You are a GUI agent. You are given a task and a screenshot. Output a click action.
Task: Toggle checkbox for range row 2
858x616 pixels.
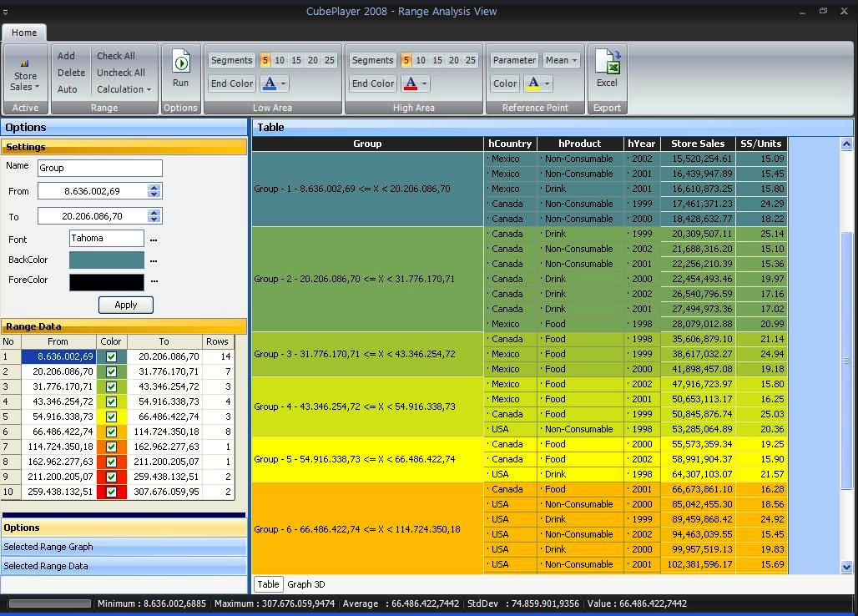(x=112, y=371)
